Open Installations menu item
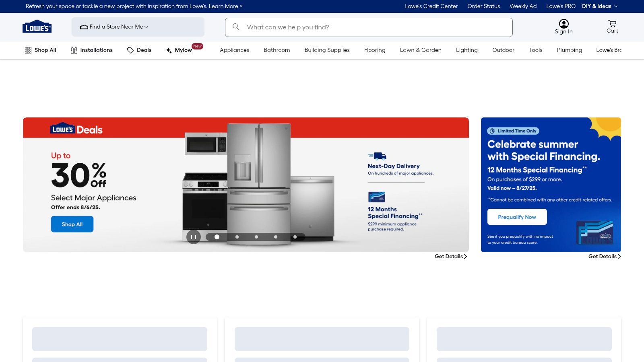 pyautogui.click(x=92, y=50)
